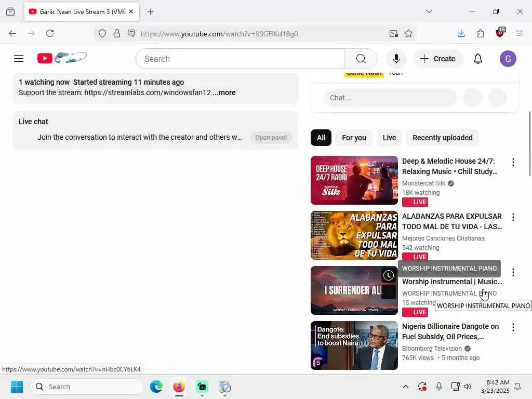Go back with browser back arrow
The height and width of the screenshot is (399, 532).
click(12, 33)
